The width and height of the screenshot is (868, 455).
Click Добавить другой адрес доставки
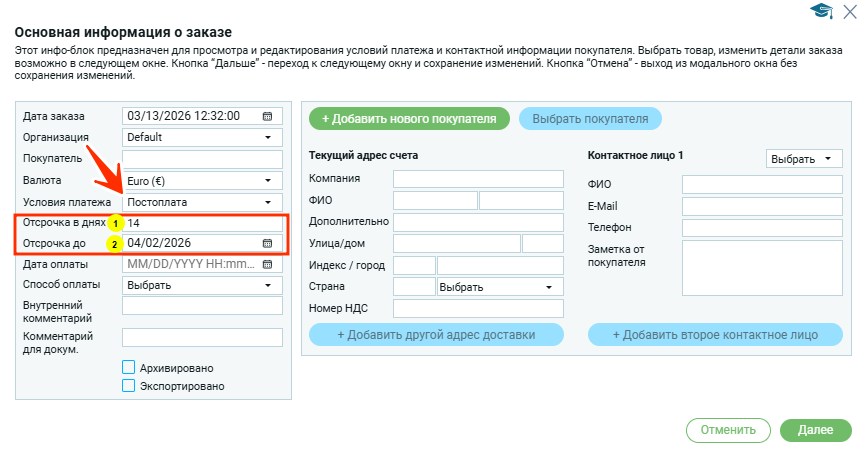pos(436,334)
